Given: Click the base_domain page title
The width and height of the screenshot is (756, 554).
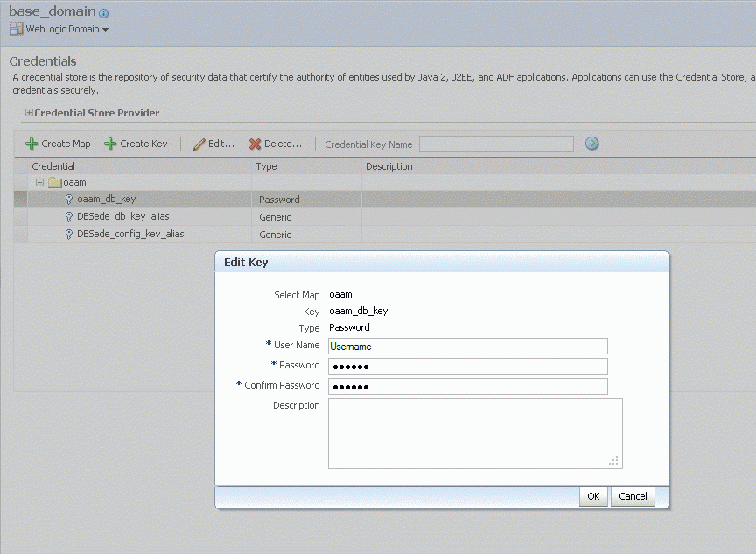Looking at the screenshot, I should click(52, 11).
